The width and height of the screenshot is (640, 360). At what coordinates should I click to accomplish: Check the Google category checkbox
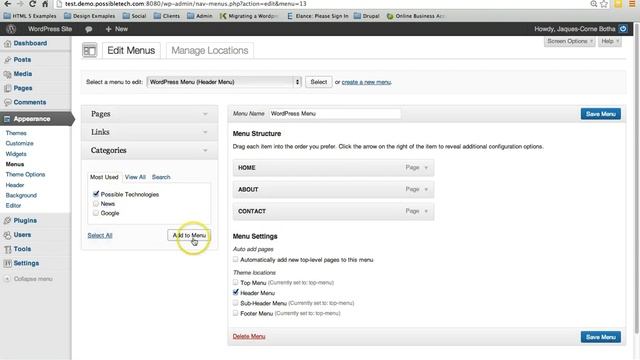coord(96,213)
